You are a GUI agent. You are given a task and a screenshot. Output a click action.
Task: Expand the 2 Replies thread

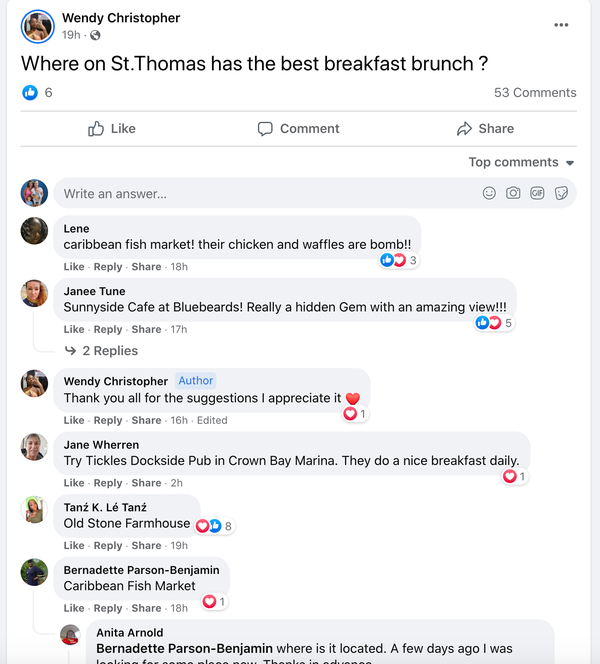point(101,351)
